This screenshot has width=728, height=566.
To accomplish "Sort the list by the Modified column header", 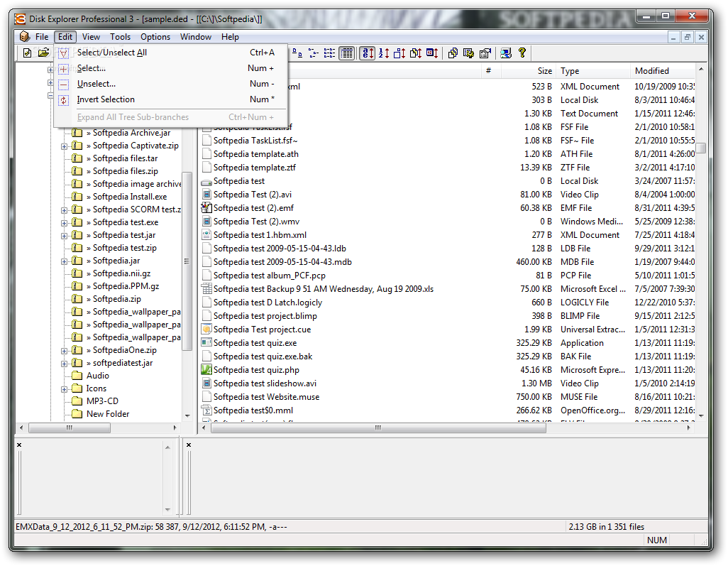I will [663, 70].
